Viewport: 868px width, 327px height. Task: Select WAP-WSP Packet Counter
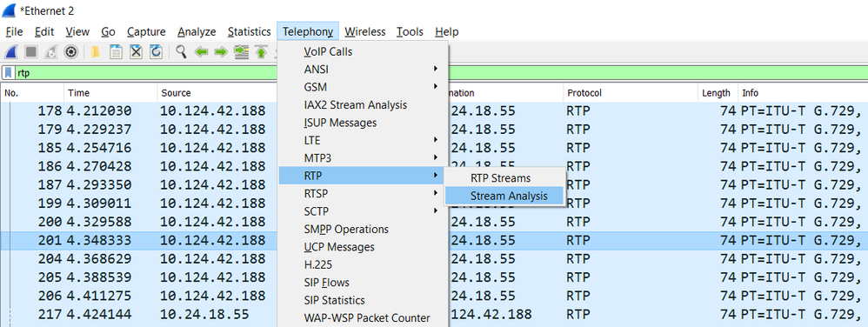(x=363, y=317)
